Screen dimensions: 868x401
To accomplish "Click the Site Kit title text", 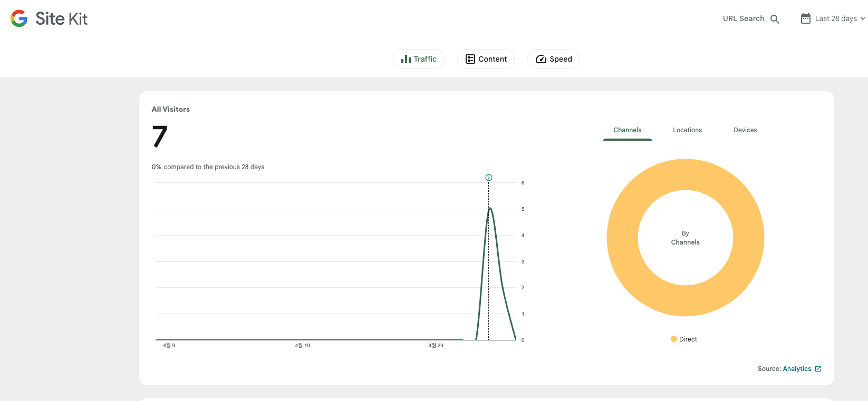I will [x=62, y=19].
